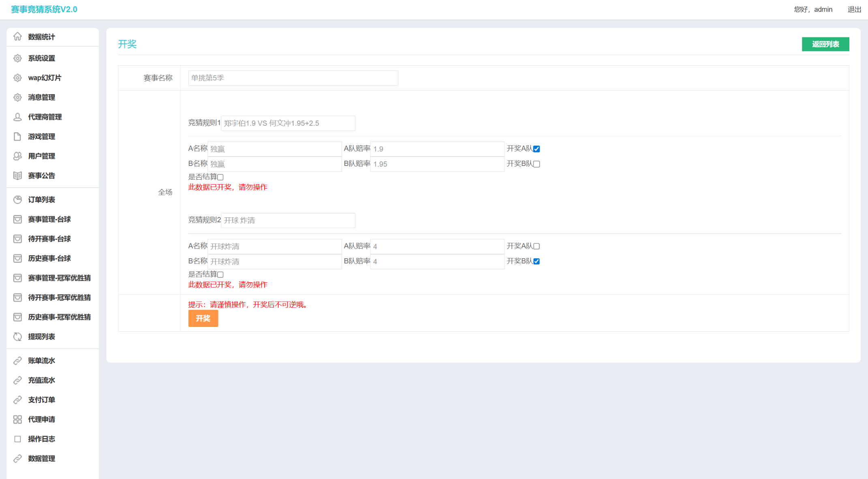Click the 赛事名称 input field
The height and width of the screenshot is (479, 868).
click(293, 78)
